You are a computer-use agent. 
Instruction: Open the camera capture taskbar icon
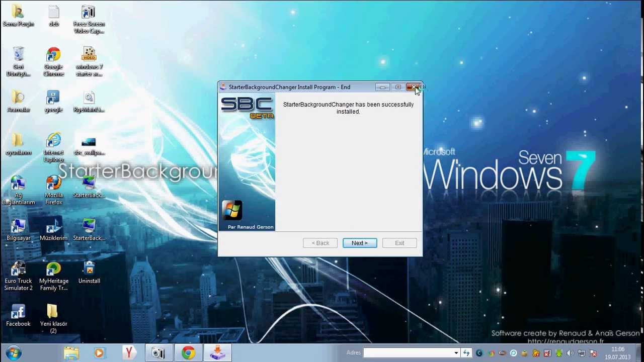point(158,353)
